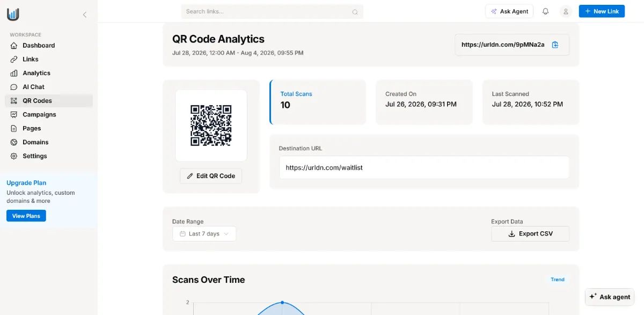Image resolution: width=644 pixels, height=315 pixels.
Task: Collapse the sidebar with the chevron
Action: [x=84, y=15]
